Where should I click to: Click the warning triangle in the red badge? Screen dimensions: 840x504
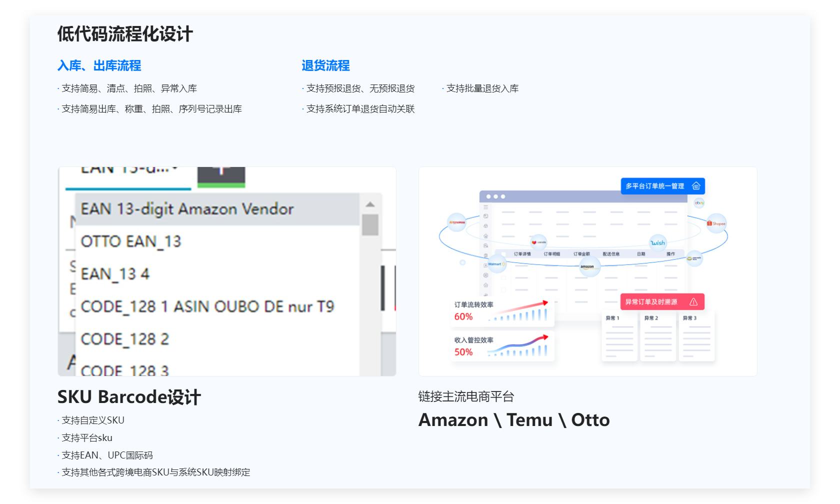click(693, 301)
